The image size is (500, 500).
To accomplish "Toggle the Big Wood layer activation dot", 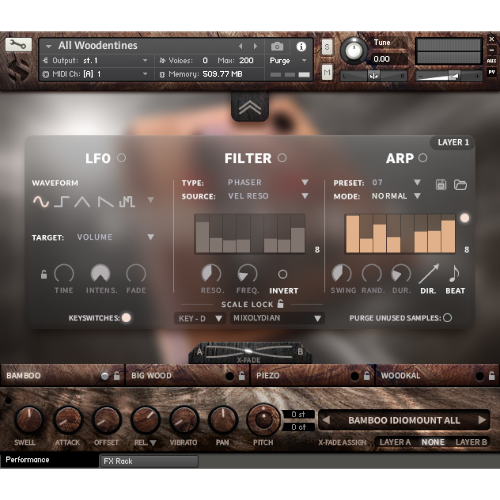I will (x=230, y=376).
